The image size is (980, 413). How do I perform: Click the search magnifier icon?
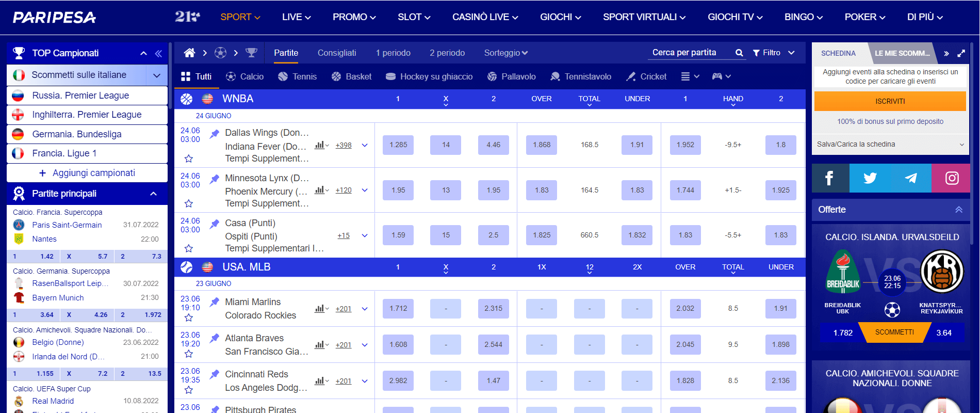[x=739, y=53]
